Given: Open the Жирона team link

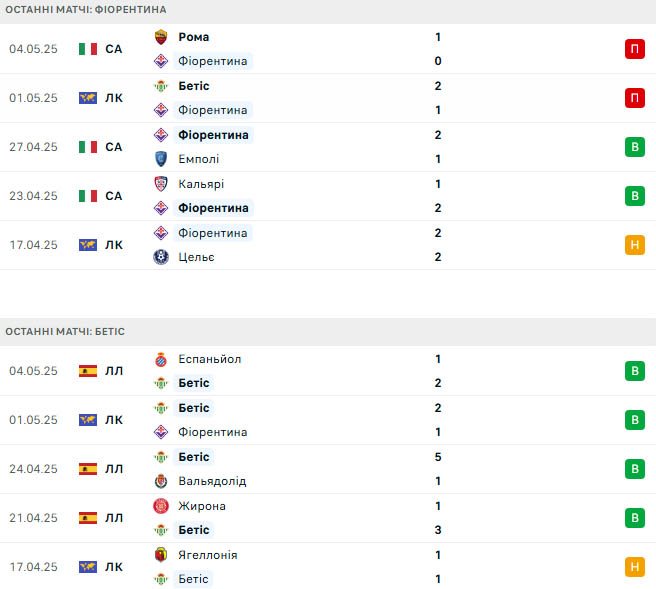Looking at the screenshot, I should click(x=202, y=506).
